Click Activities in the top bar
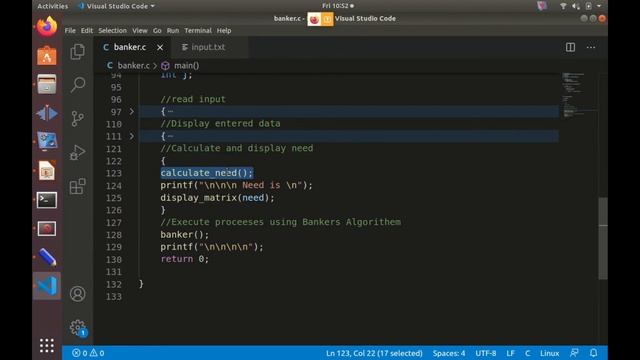The height and width of the screenshot is (360, 640). 53,6
